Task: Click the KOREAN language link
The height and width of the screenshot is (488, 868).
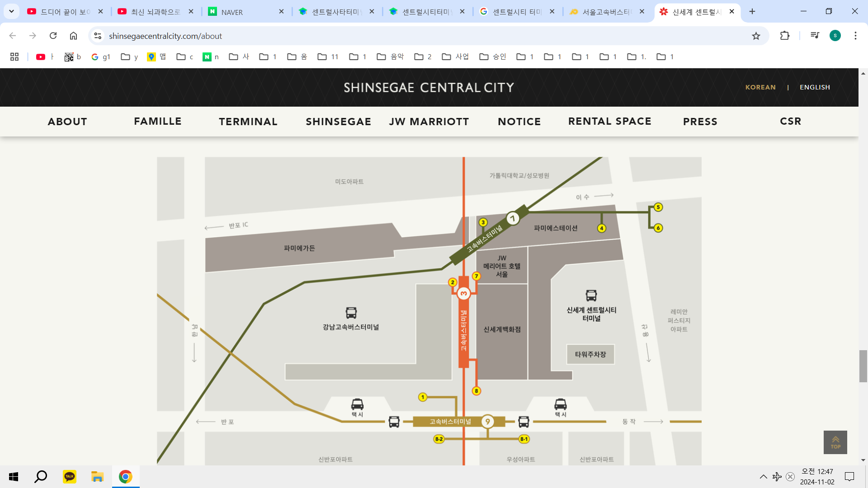Action: [760, 87]
